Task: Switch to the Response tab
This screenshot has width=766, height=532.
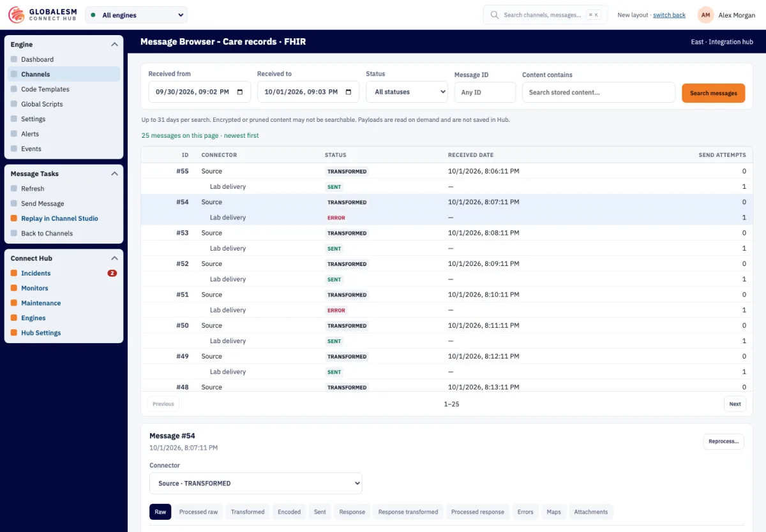Action: tap(352, 512)
